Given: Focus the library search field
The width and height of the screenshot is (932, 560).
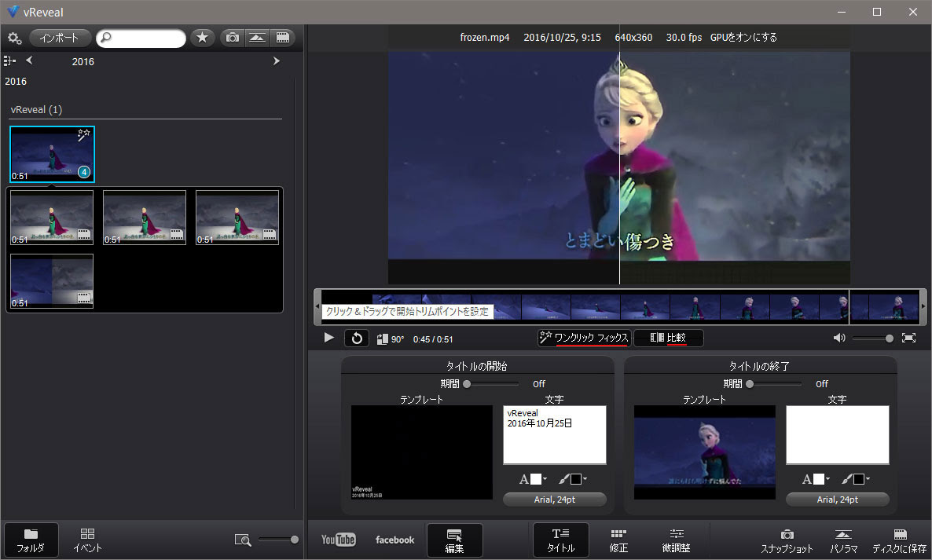Looking at the screenshot, I should [141, 38].
